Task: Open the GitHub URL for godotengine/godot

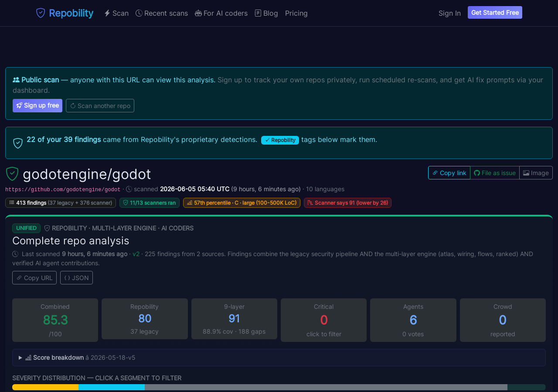Action: (63, 189)
